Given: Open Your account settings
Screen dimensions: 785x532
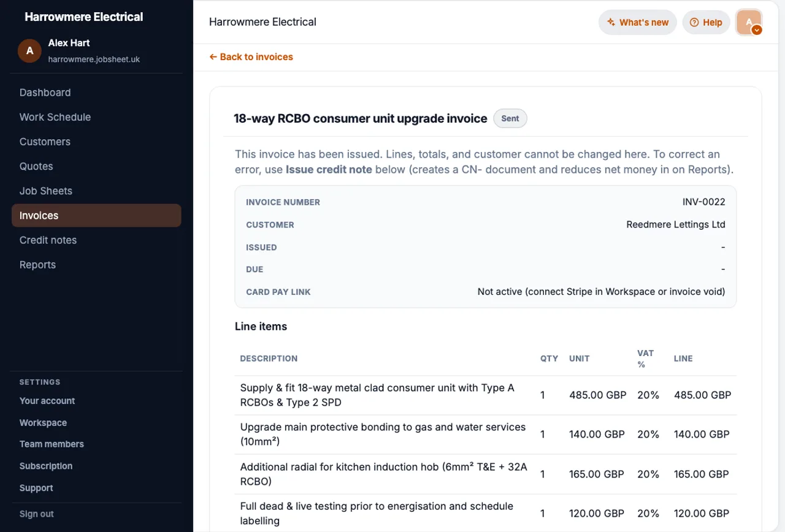Looking at the screenshot, I should pyautogui.click(x=47, y=401).
